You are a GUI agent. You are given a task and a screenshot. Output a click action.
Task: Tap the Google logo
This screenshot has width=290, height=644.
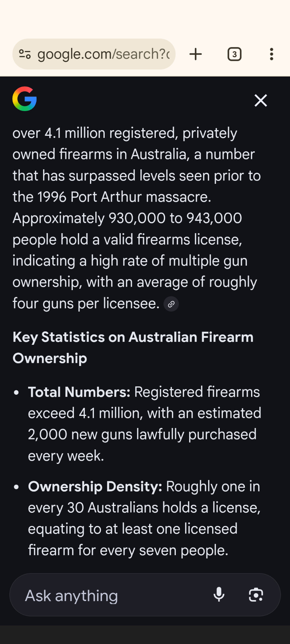tap(25, 99)
